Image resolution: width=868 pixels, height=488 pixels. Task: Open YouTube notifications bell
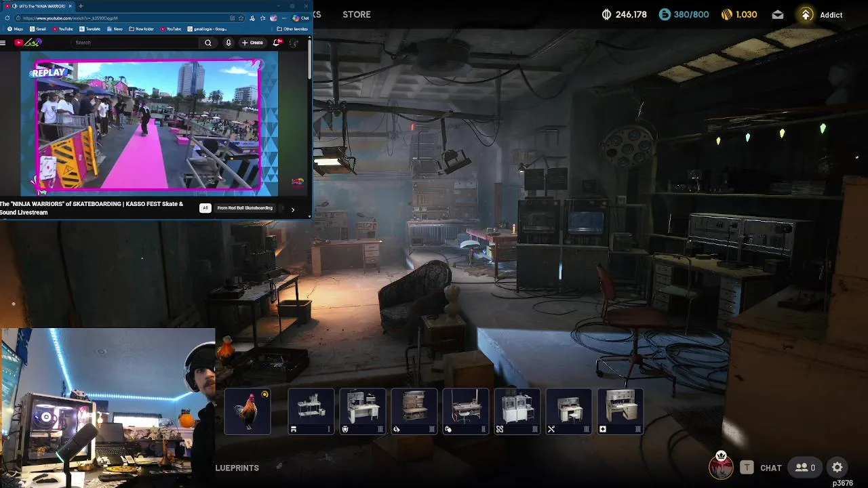point(277,43)
